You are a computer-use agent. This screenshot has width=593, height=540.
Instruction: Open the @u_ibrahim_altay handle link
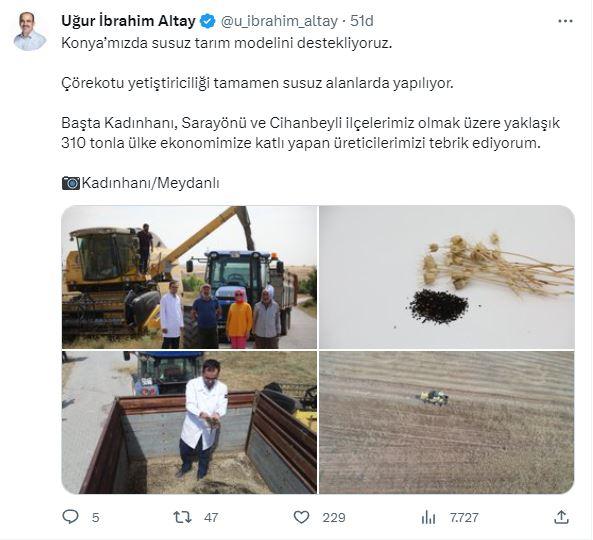[x=279, y=21]
